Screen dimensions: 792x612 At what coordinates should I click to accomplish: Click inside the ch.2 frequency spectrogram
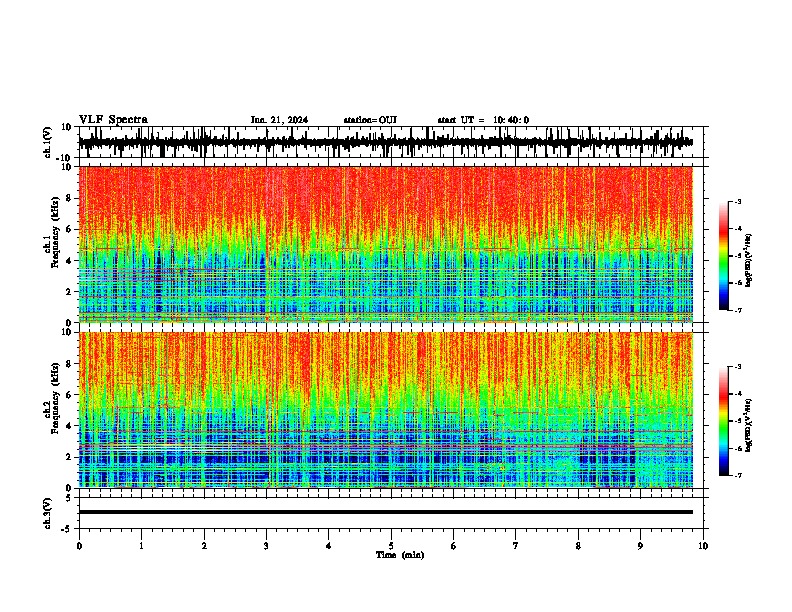tap(385, 410)
